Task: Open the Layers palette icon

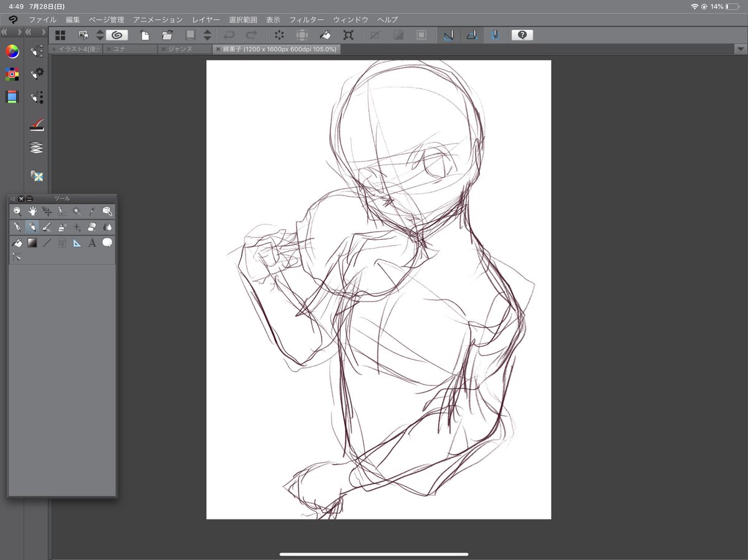Action: click(37, 148)
